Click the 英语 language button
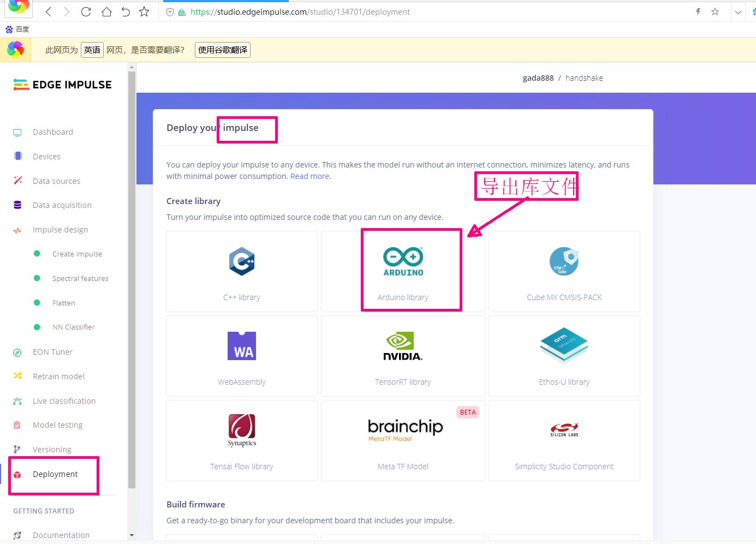 coord(92,50)
